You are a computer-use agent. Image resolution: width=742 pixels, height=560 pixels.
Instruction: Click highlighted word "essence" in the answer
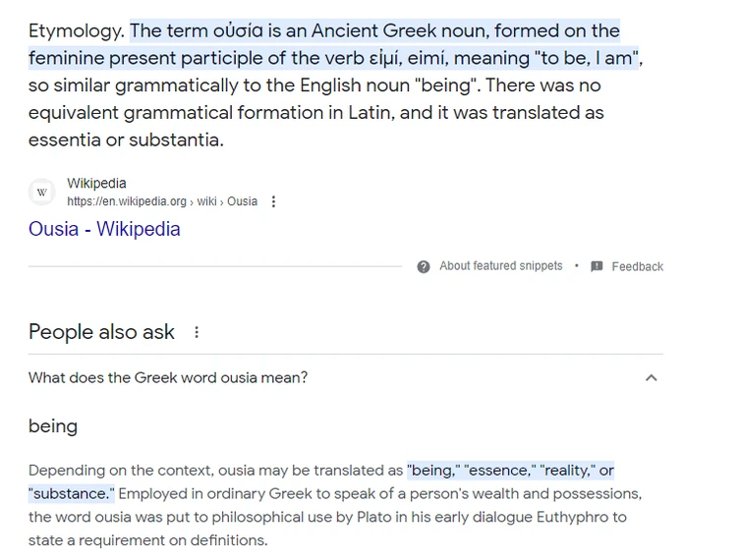tap(498, 471)
